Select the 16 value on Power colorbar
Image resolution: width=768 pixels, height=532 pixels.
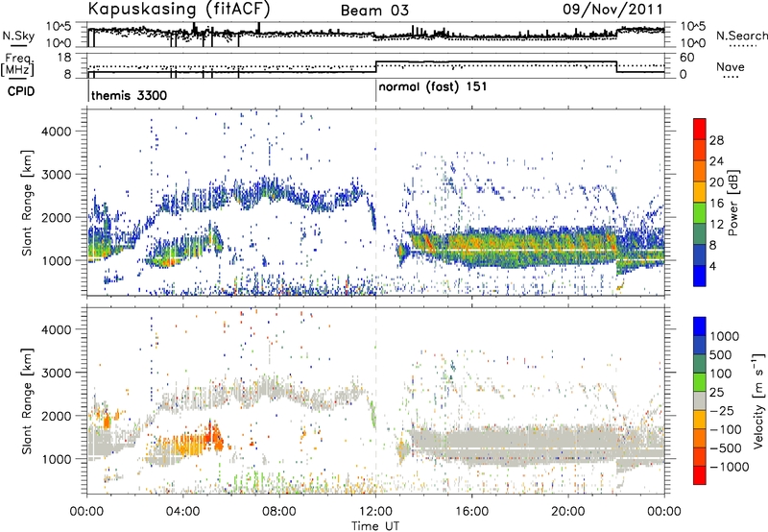pos(716,204)
